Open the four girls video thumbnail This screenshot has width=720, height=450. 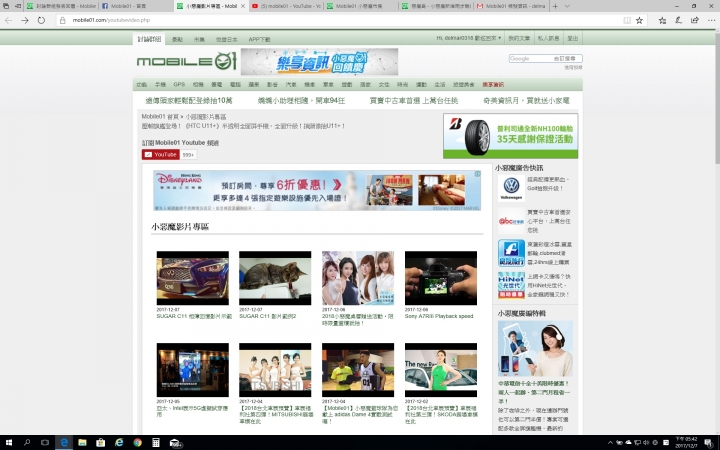pyautogui.click(x=358, y=278)
